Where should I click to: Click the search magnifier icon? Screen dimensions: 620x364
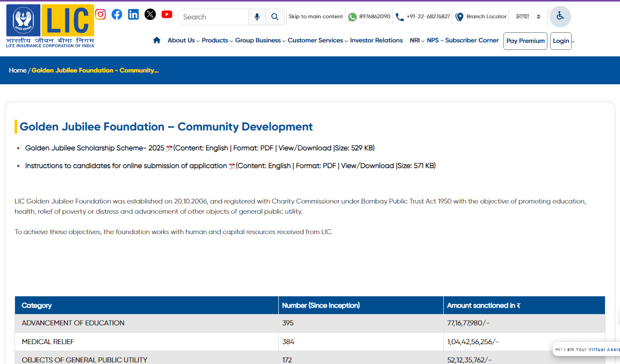click(275, 17)
